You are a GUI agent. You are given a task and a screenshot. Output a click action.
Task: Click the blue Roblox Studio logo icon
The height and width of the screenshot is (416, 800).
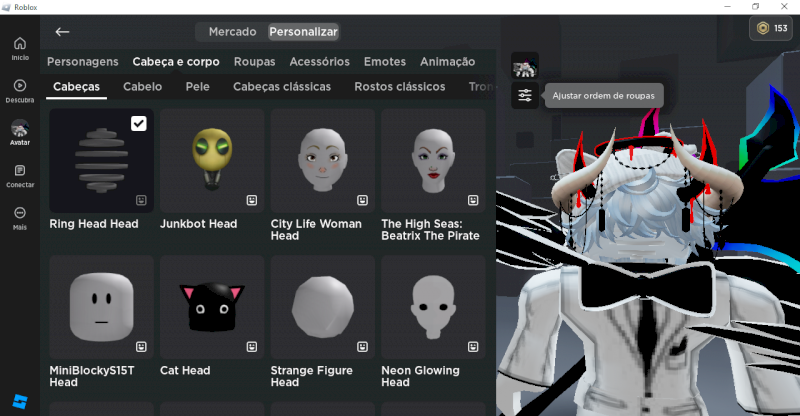coord(20,401)
